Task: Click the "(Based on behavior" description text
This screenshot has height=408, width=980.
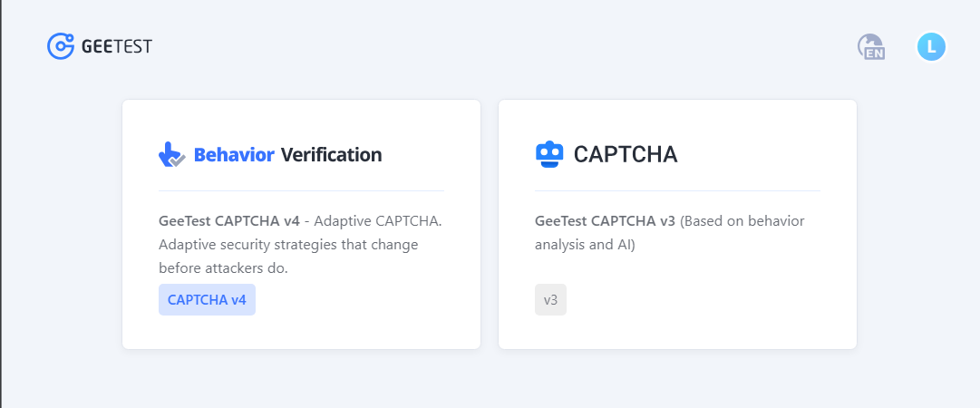Action: point(742,221)
